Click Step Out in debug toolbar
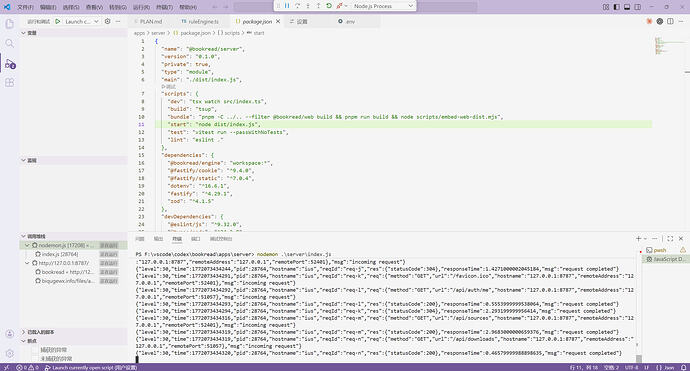690x371 pixels. pyautogui.click(x=319, y=6)
